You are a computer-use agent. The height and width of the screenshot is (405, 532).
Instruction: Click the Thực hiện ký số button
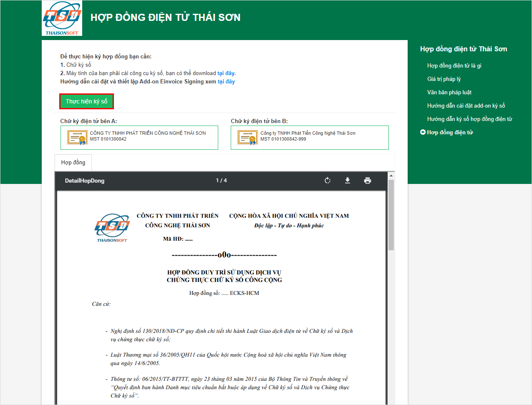pyautogui.click(x=86, y=101)
